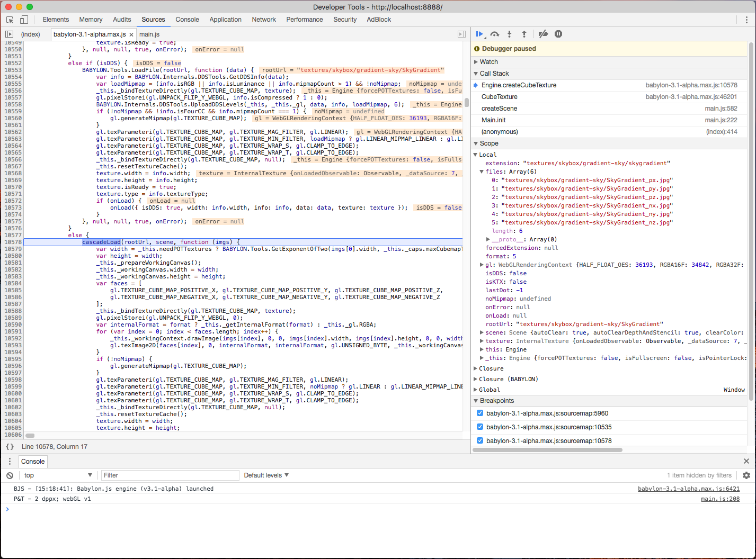Pretty print the source with braces icon
Image resolution: width=756 pixels, height=559 pixels.
[10, 447]
